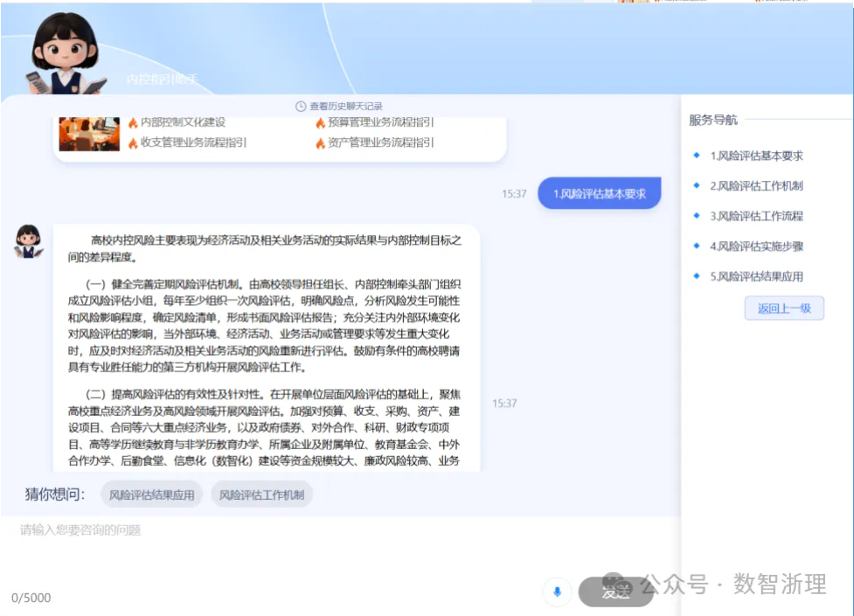Select 1.风险评估基本要求 in service navigation
The width and height of the screenshot is (854, 616).
point(756,156)
